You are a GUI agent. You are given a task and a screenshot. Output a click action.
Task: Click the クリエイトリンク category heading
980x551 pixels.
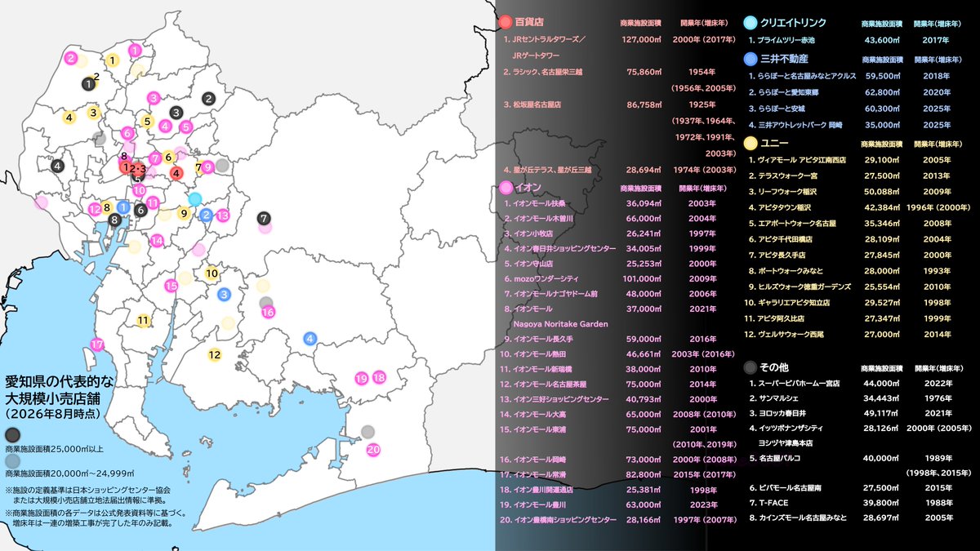(x=793, y=23)
